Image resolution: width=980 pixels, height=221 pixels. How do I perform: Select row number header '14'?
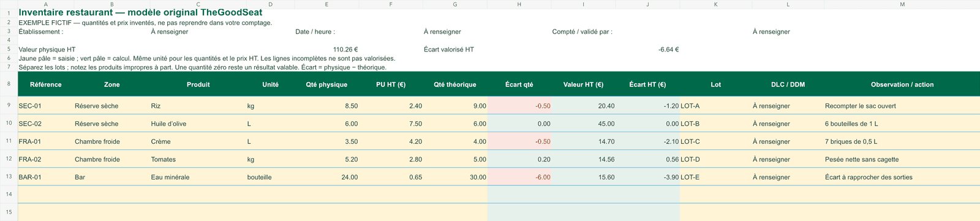[9, 194]
